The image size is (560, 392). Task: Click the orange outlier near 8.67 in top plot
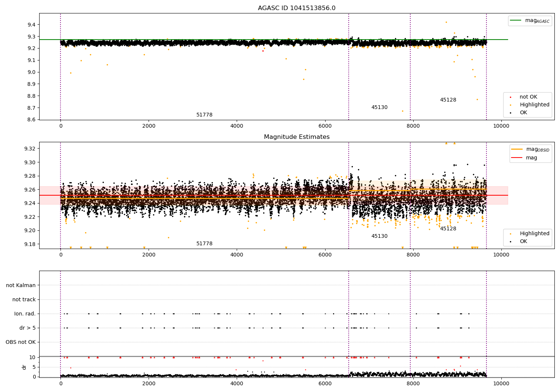point(402,111)
